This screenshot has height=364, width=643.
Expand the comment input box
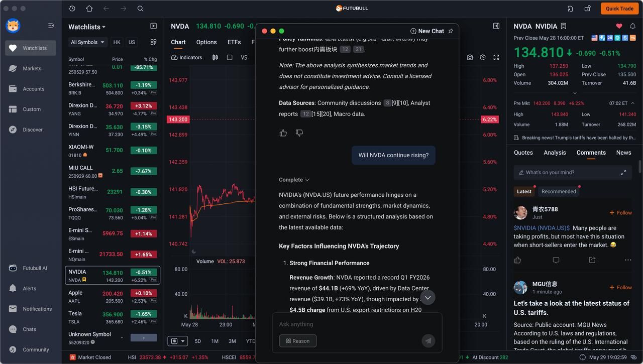[623, 172]
